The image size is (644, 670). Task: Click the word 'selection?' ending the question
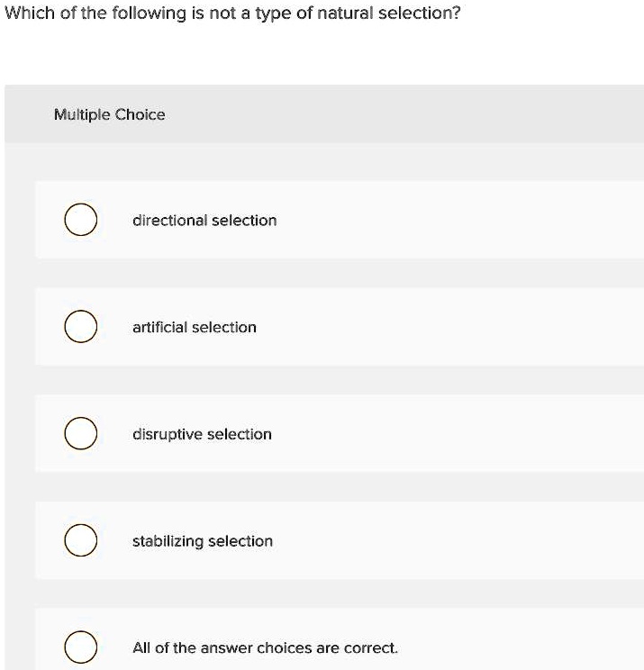(x=428, y=15)
